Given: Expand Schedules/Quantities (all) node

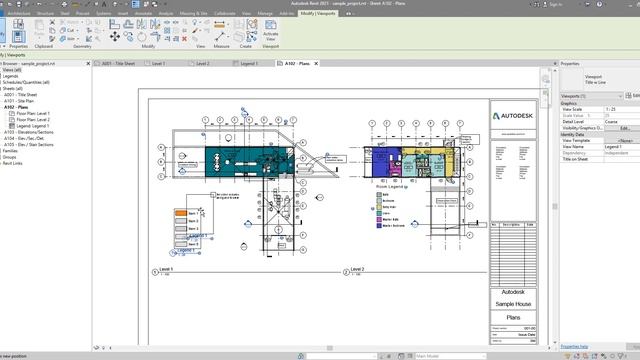Looking at the screenshot, I should tap(26, 82).
